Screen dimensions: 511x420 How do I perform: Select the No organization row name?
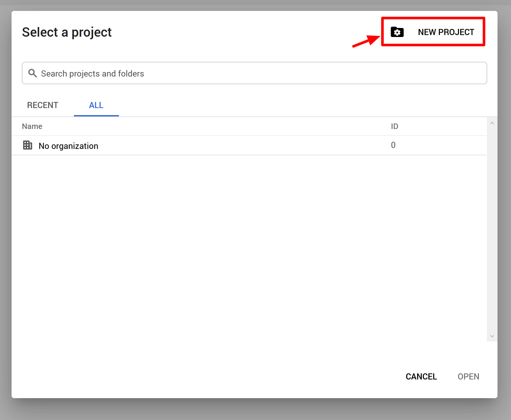tap(68, 146)
